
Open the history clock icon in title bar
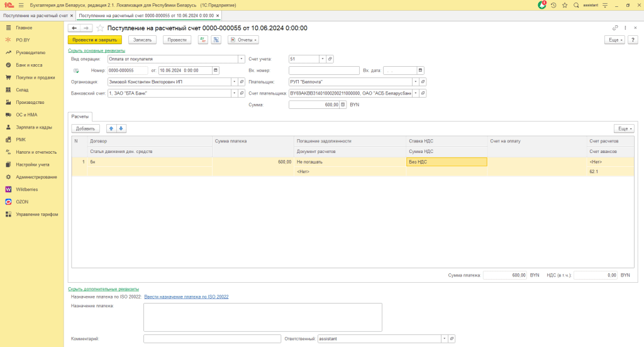coord(553,5)
